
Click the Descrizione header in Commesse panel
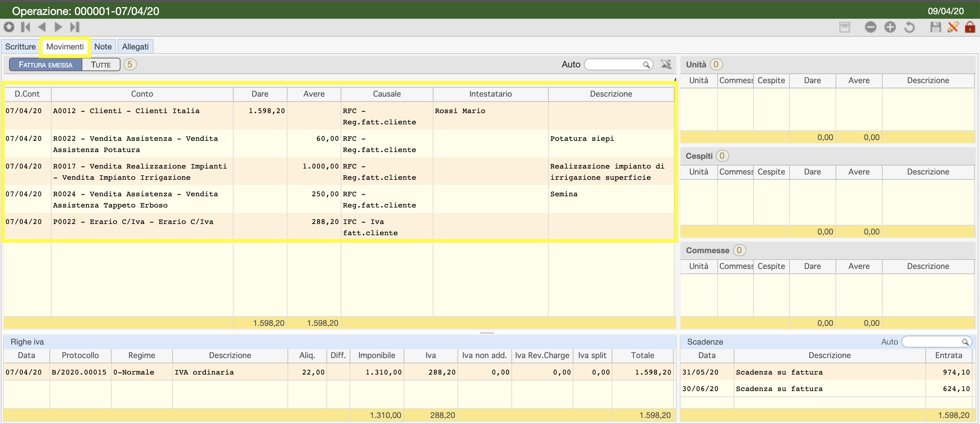[928, 266]
